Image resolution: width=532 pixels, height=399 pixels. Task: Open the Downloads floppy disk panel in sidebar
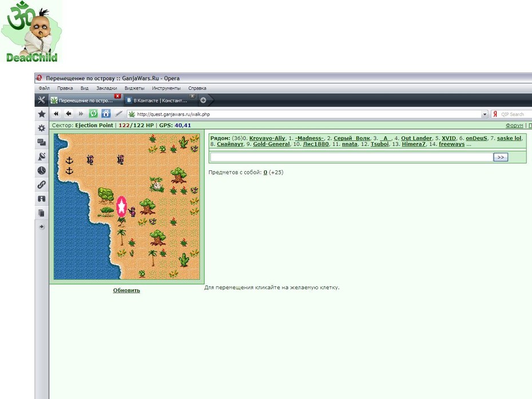tap(42, 199)
